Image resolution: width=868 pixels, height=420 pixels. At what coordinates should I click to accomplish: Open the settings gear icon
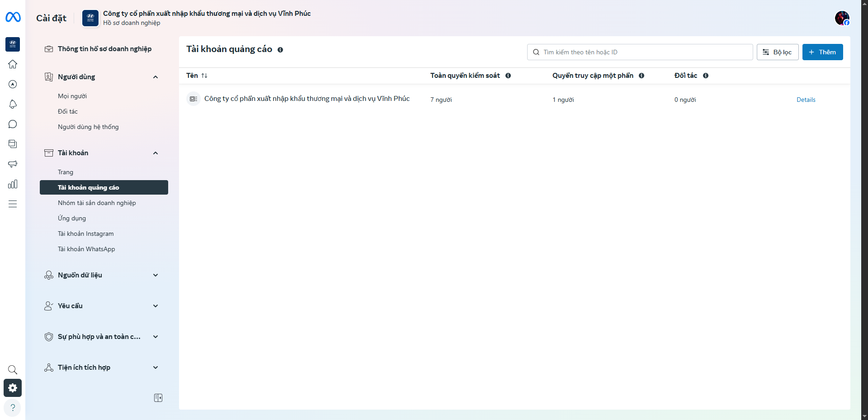tap(13, 388)
